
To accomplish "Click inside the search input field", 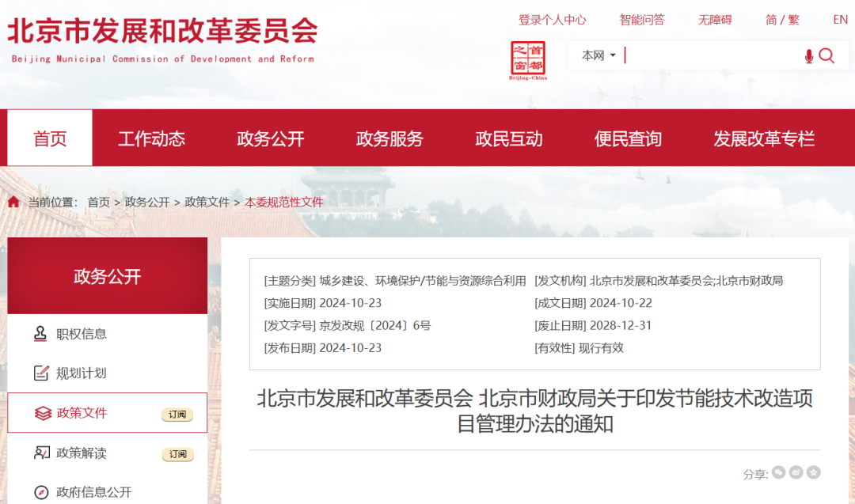I will (x=705, y=56).
